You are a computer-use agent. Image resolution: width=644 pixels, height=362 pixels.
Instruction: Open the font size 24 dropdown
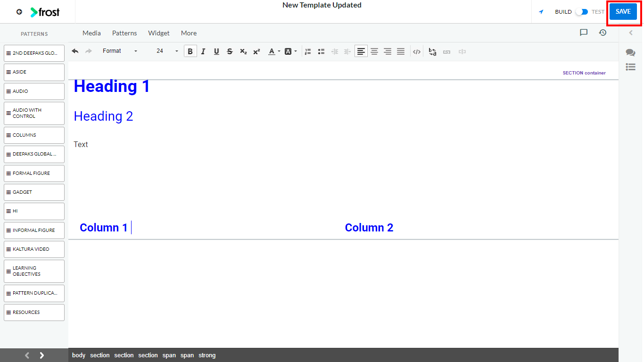(167, 51)
